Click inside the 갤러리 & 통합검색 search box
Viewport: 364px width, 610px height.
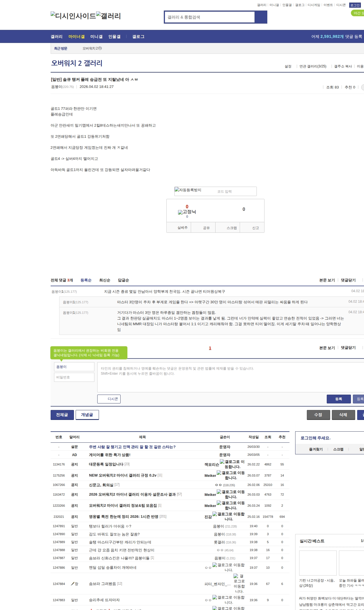click(x=210, y=17)
